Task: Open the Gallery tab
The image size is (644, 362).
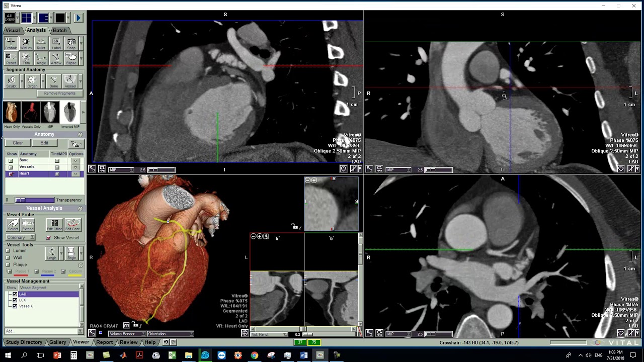Action: (57, 342)
